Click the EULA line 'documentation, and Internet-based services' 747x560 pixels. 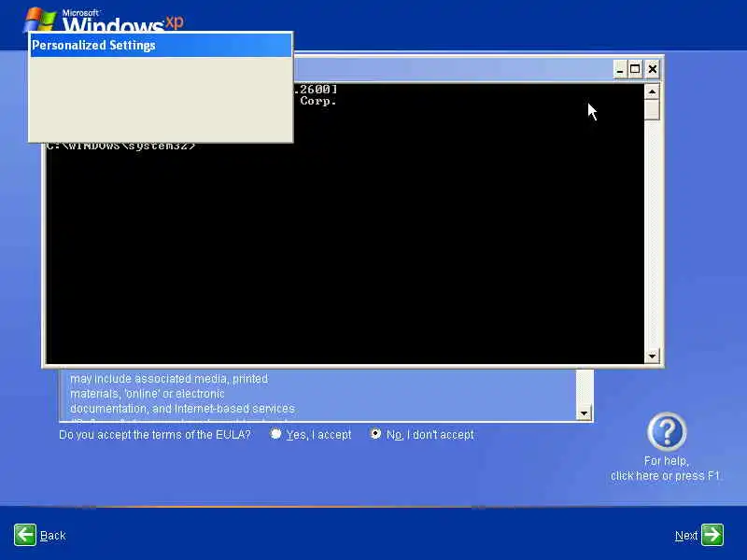(x=182, y=409)
